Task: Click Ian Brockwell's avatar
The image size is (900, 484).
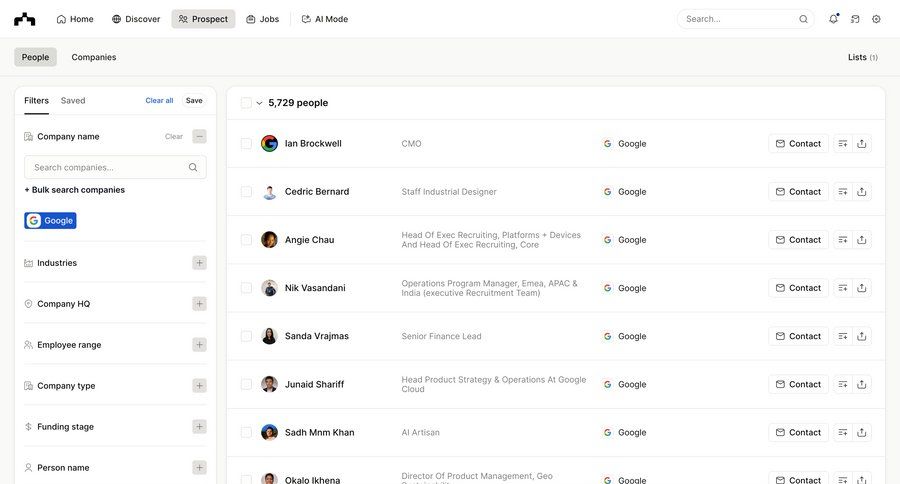Action: coord(269,144)
